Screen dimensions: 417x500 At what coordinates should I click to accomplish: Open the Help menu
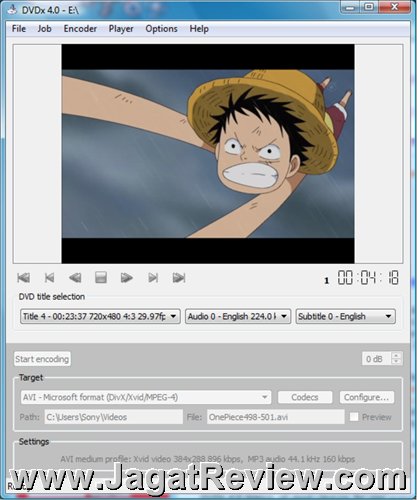[199, 29]
